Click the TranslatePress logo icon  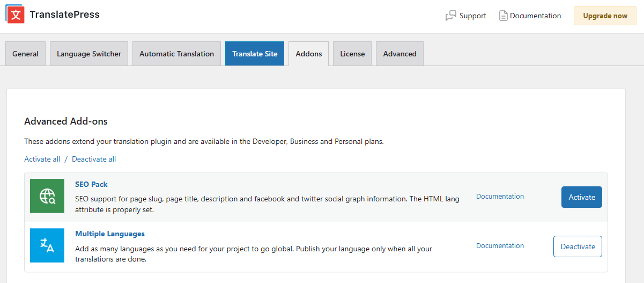coord(15,14)
